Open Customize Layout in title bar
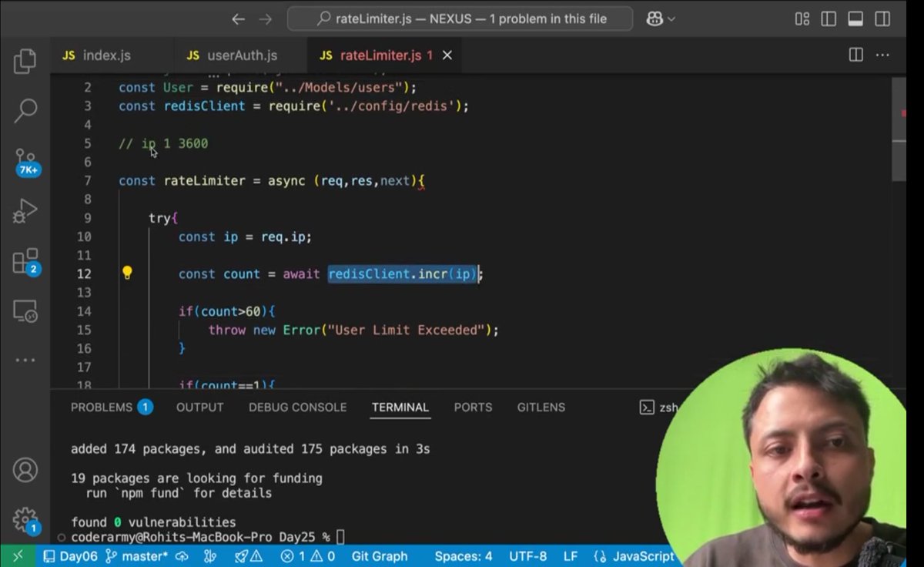The height and width of the screenshot is (567, 924). (802, 19)
